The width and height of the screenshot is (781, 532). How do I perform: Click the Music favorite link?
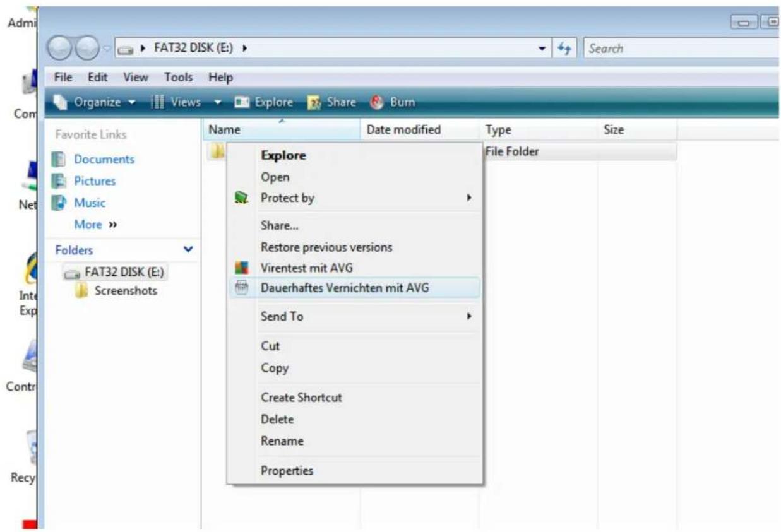click(x=90, y=203)
